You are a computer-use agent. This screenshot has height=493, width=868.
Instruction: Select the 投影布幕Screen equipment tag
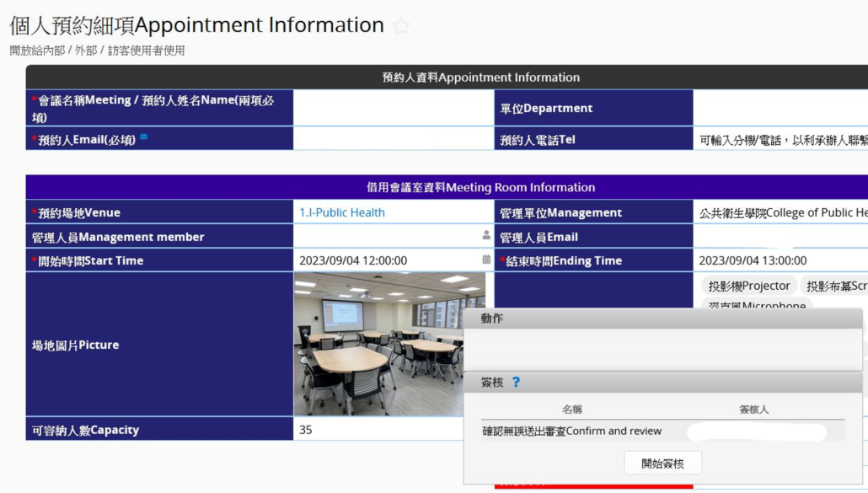coord(834,286)
